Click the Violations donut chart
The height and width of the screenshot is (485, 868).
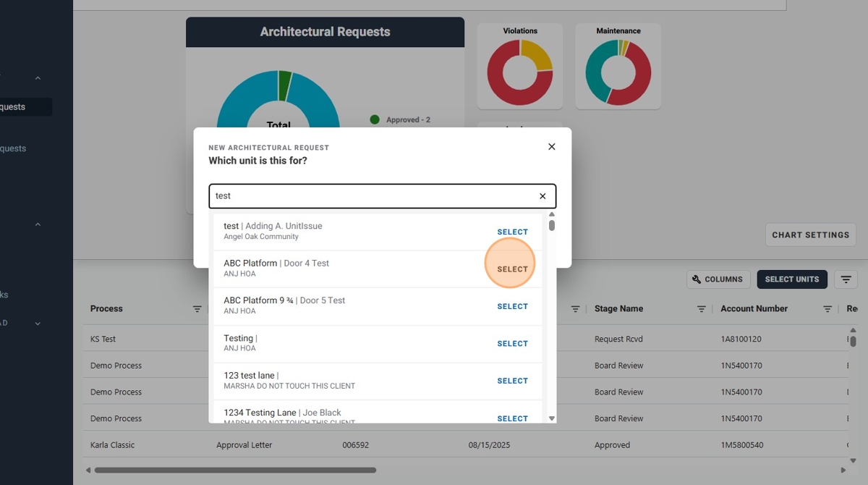pyautogui.click(x=520, y=72)
